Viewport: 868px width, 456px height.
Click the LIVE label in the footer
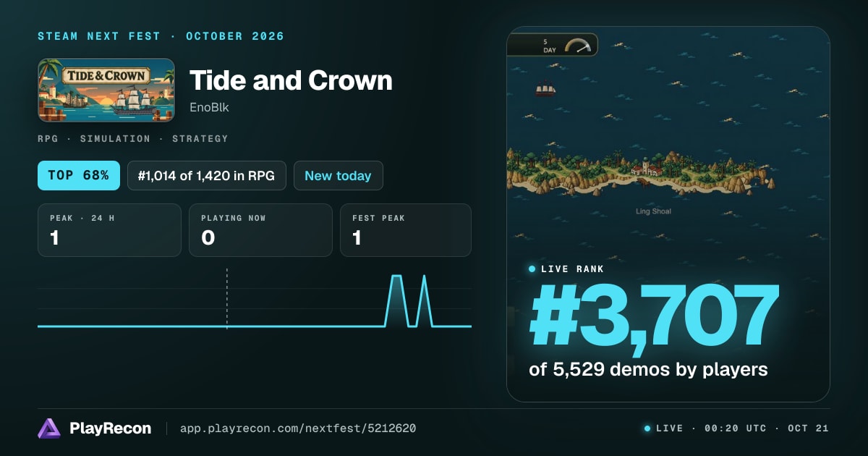point(670,428)
